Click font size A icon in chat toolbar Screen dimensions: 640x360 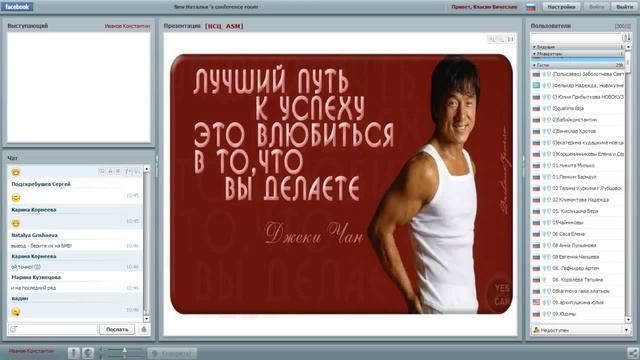pos(110,171)
